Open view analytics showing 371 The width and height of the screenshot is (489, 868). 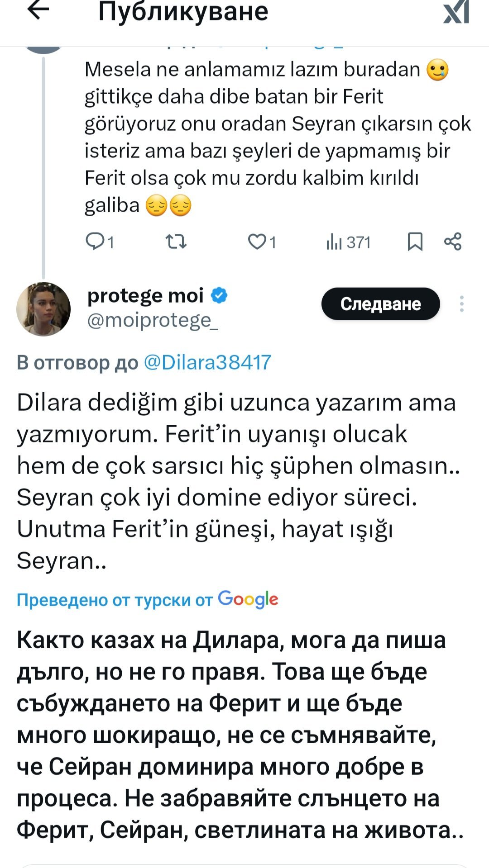pos(348,242)
